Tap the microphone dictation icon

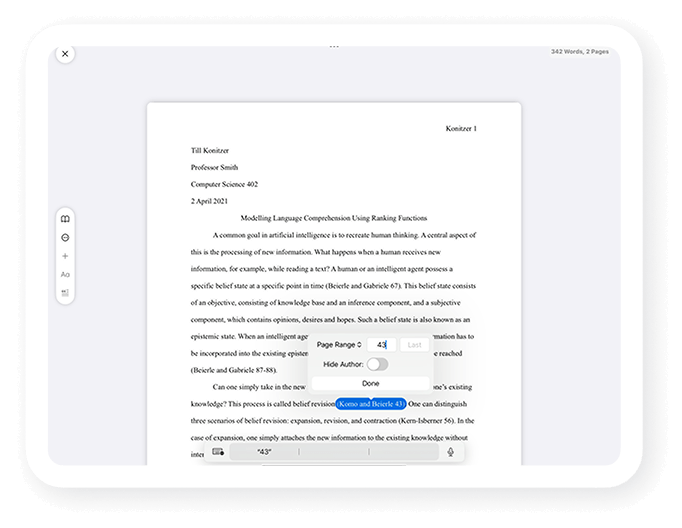pos(451,452)
